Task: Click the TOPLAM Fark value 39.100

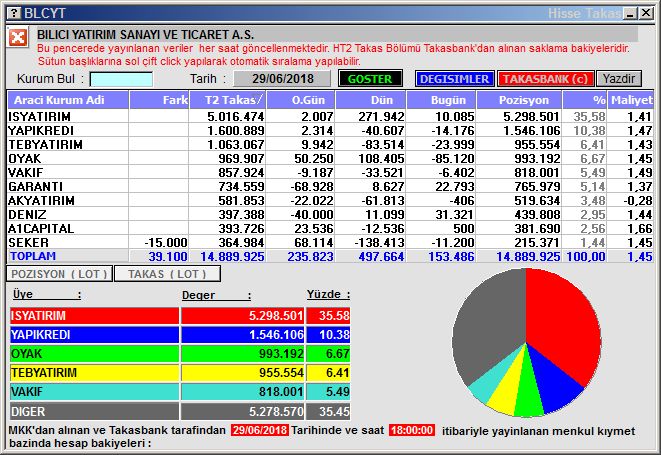Action: click(168, 256)
